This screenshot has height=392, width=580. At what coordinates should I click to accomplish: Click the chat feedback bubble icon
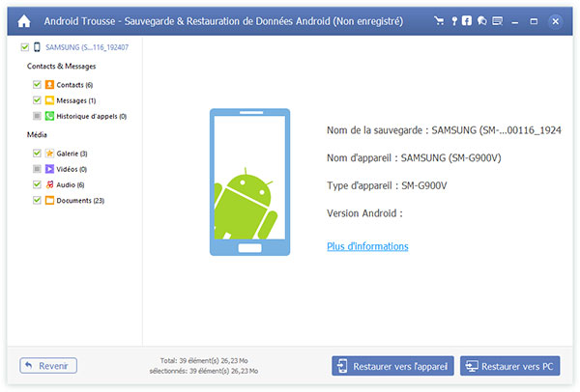482,19
